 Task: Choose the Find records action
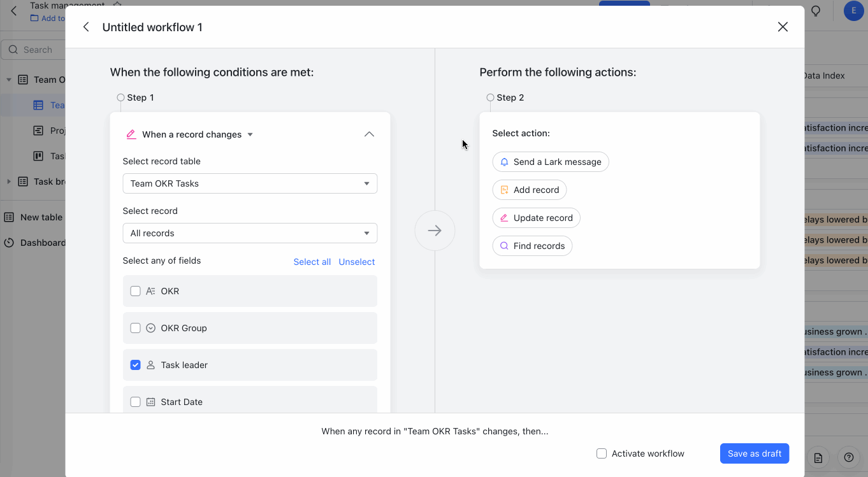tap(532, 246)
